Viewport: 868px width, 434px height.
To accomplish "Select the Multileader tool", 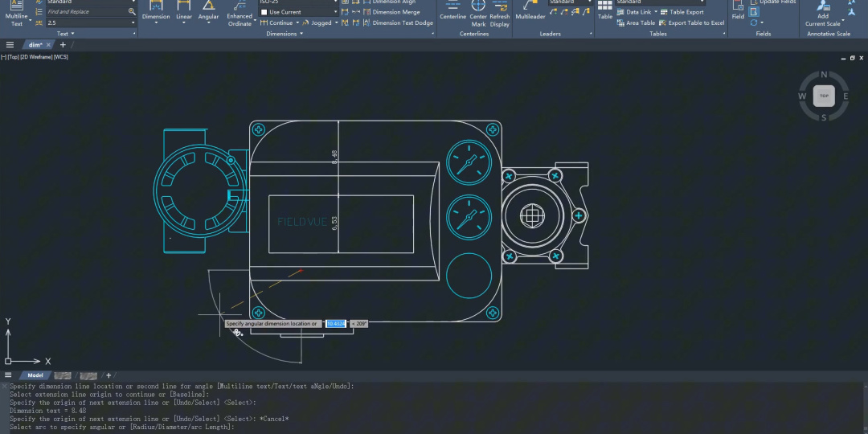I will pos(530,11).
